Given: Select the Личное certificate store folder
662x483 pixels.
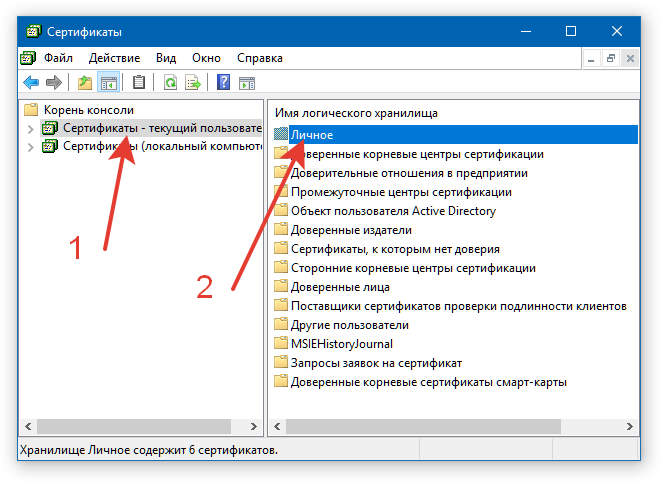Looking at the screenshot, I should [x=311, y=135].
